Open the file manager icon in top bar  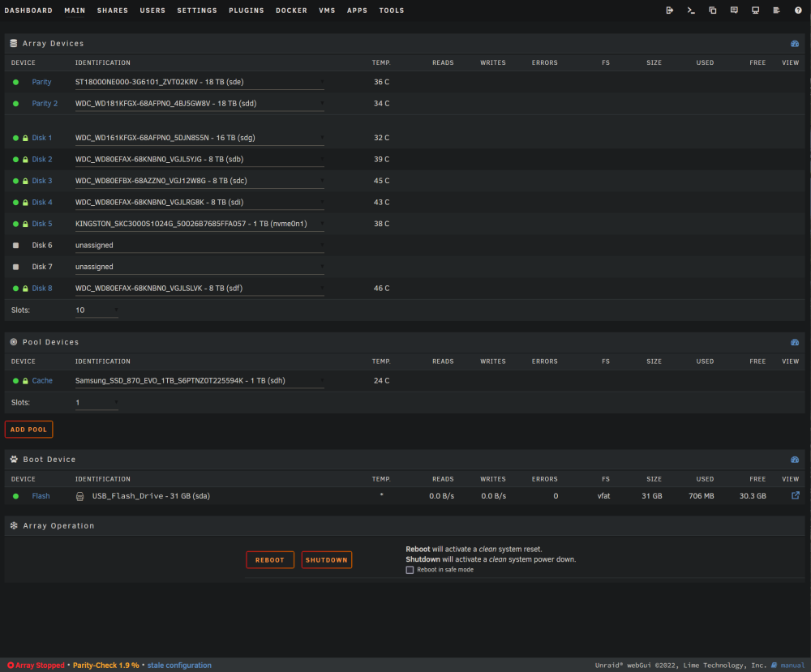712,11
